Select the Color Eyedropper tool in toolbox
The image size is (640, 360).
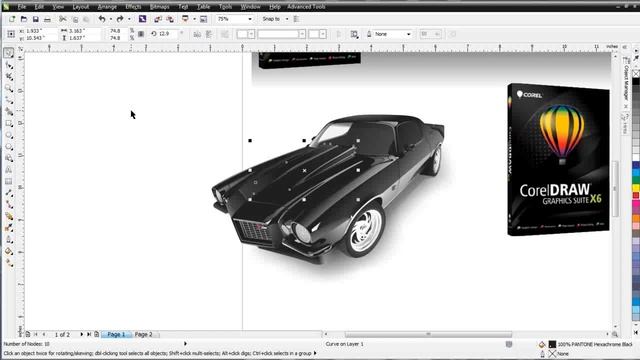pos(9,228)
